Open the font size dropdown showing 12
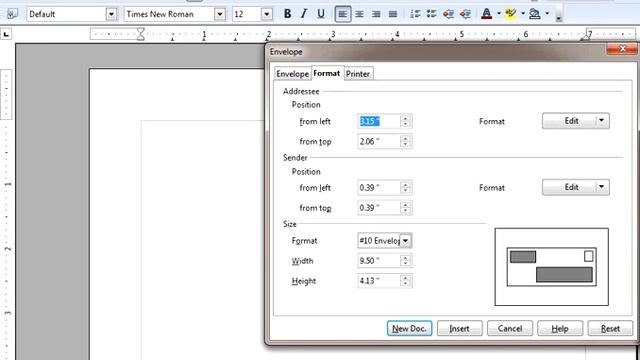640x360 pixels. tap(267, 14)
